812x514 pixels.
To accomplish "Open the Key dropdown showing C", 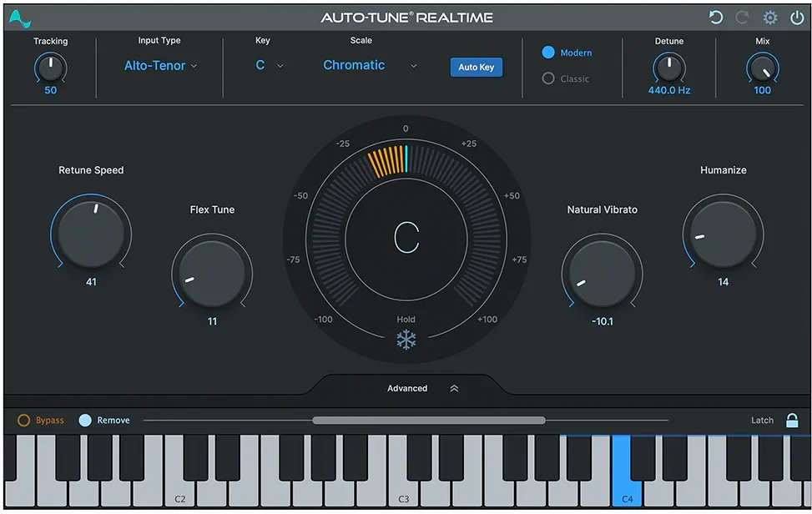I will tap(269, 66).
